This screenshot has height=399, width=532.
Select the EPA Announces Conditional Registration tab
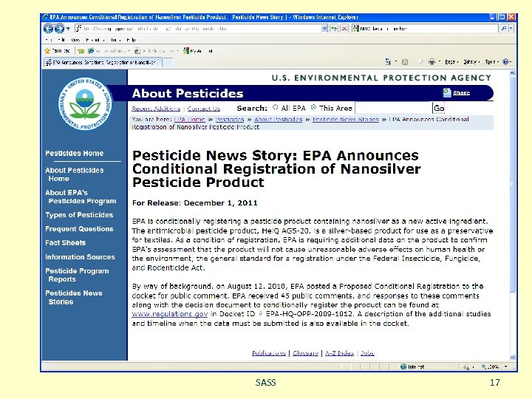[101, 62]
